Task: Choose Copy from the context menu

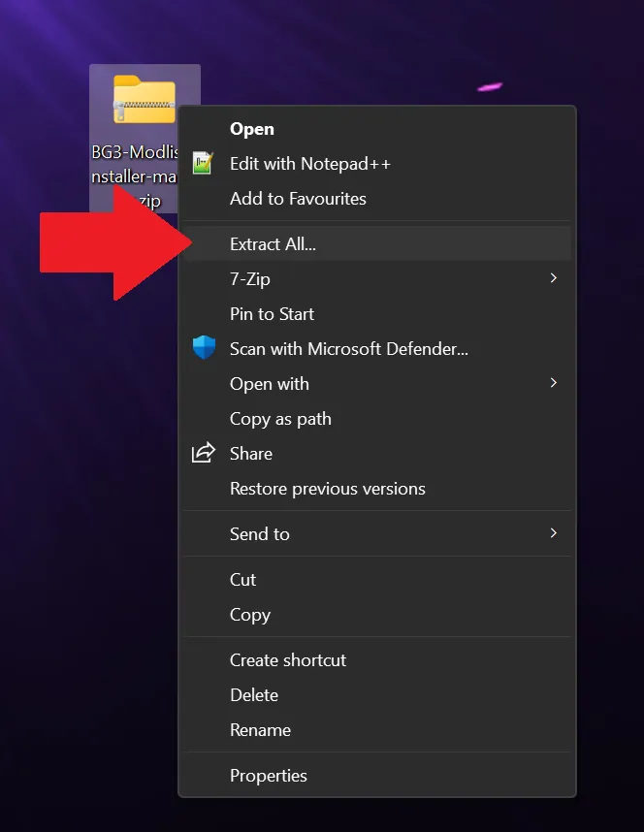Action: coord(377,615)
